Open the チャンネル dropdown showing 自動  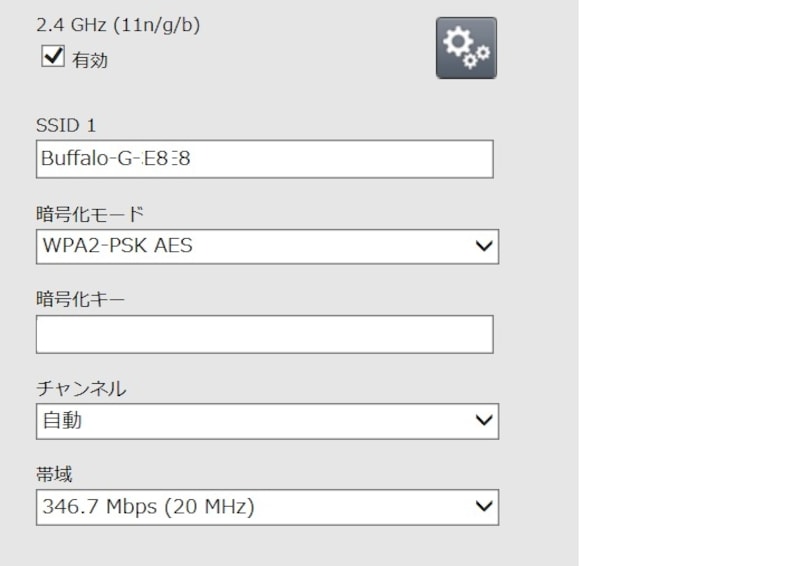(250, 421)
